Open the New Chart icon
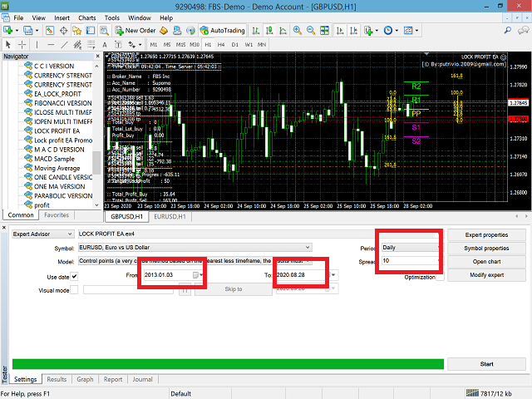The height and width of the screenshot is (399, 532). pyautogui.click(x=8, y=31)
